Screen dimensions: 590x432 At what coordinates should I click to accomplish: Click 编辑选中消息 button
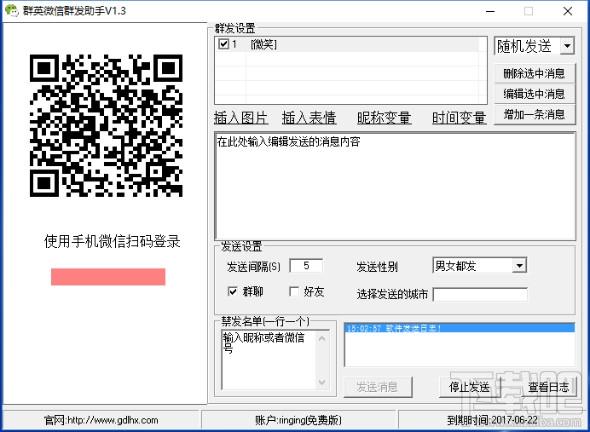(x=534, y=94)
